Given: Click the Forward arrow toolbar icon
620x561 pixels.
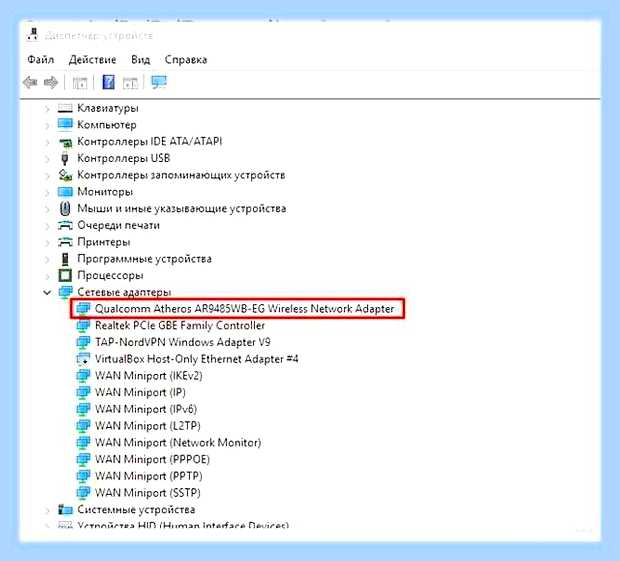Looking at the screenshot, I should [51, 83].
